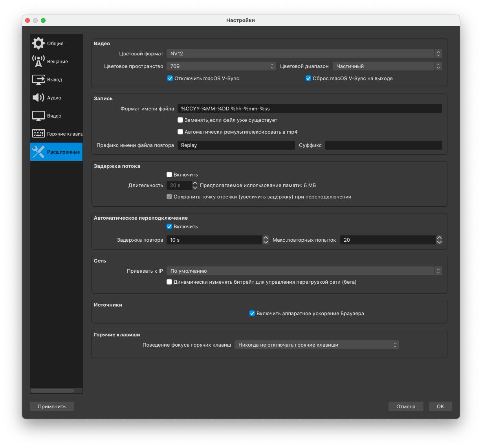Viewport: 482px width, 448px height.
Task: Increase Задержка повтора with up arrow
Action: point(266,238)
